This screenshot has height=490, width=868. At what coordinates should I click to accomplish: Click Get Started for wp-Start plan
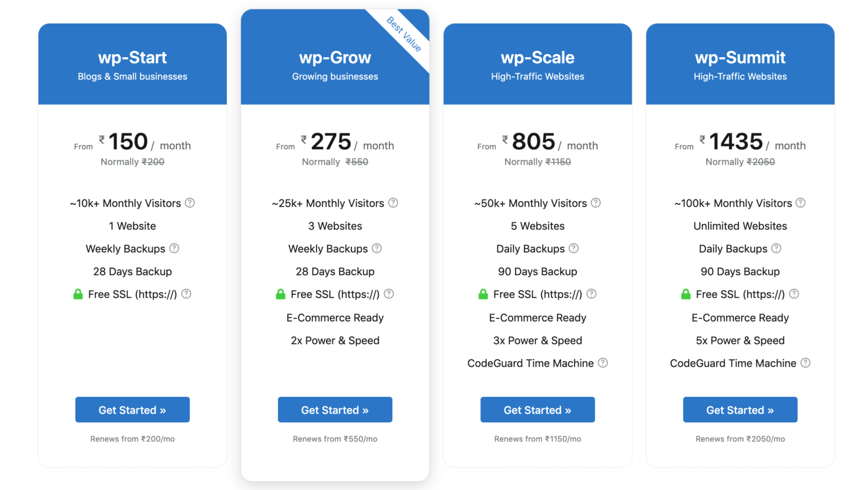coord(132,410)
